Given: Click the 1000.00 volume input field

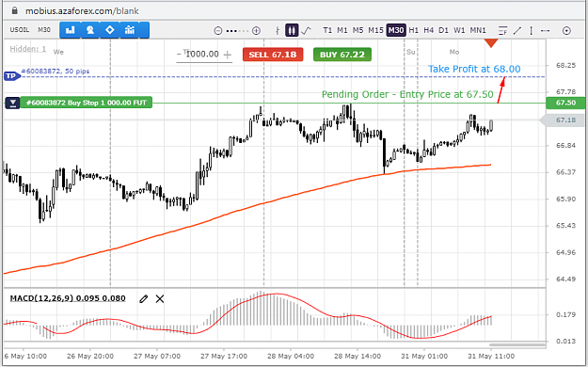Looking at the screenshot, I should coord(202,54).
